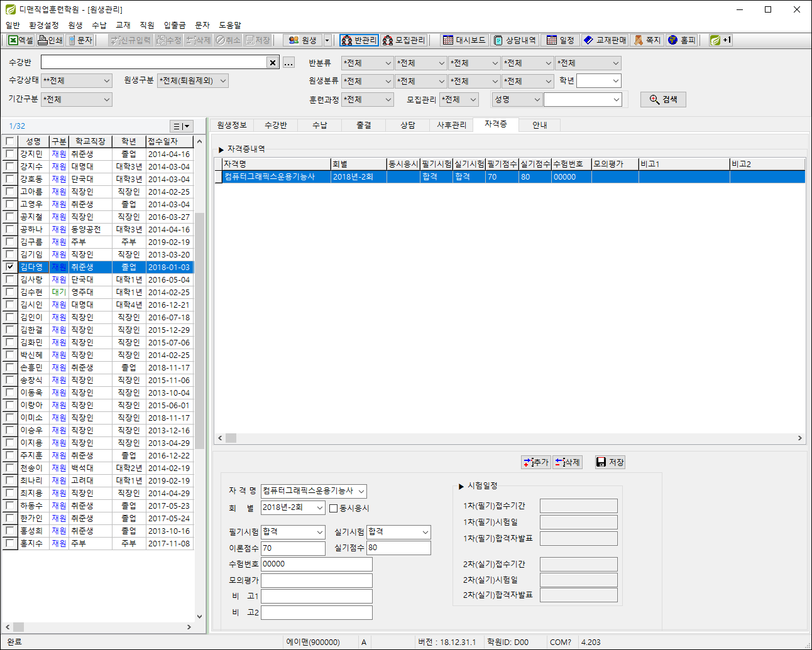Click the 추가 add certificate button
This screenshot has height=650, width=812.
pos(536,462)
